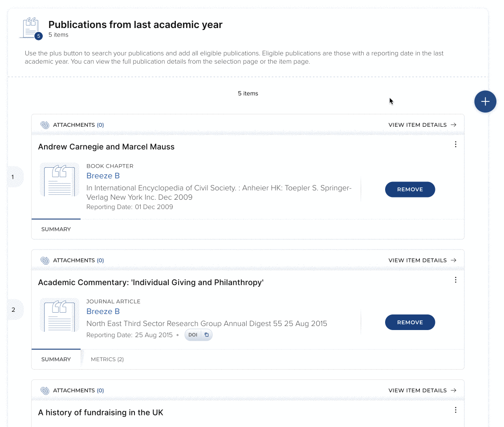The image size is (504, 427).
Task: Copy the DOI using the copy icon
Action: (206, 335)
